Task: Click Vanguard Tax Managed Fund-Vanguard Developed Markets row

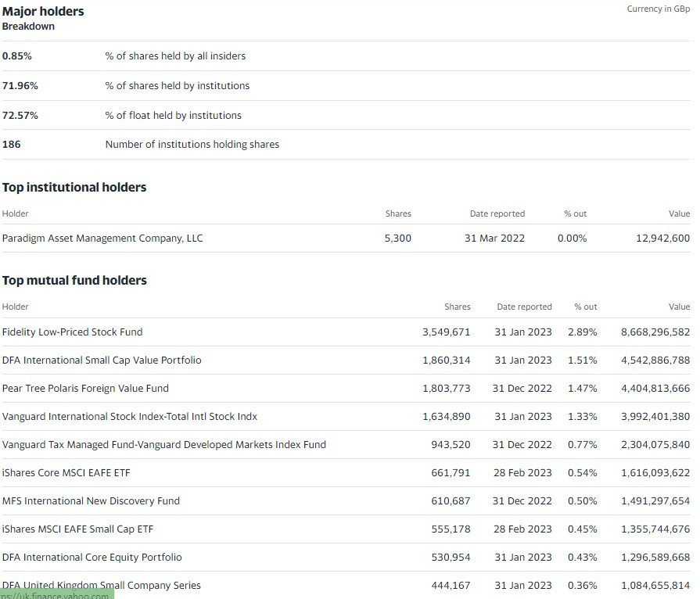Action: point(346,445)
